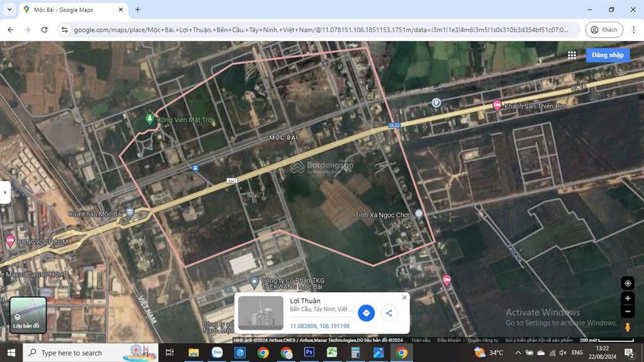
Task: Click the bus stop marker on map
Action: click(x=195, y=168)
